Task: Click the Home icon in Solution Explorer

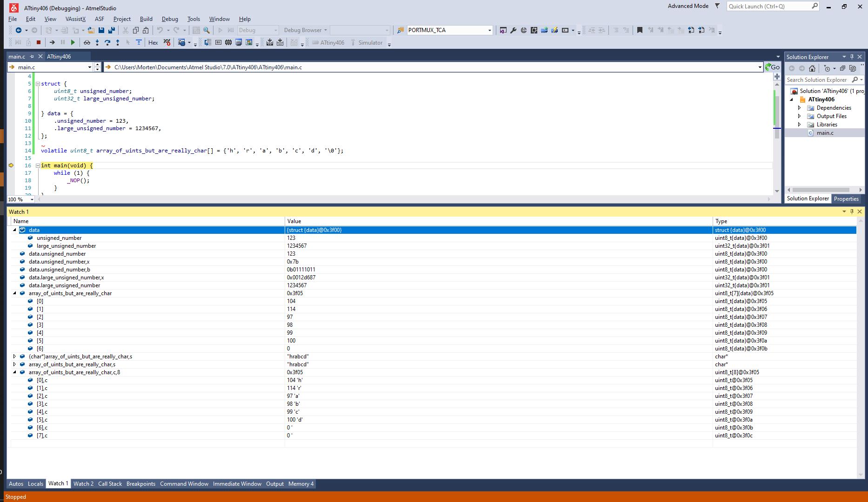Action: (812, 68)
